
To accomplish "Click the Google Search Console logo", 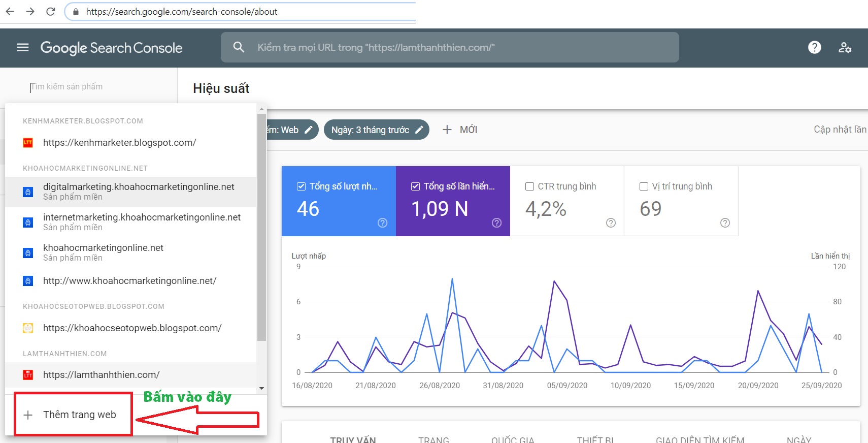I will [x=111, y=48].
